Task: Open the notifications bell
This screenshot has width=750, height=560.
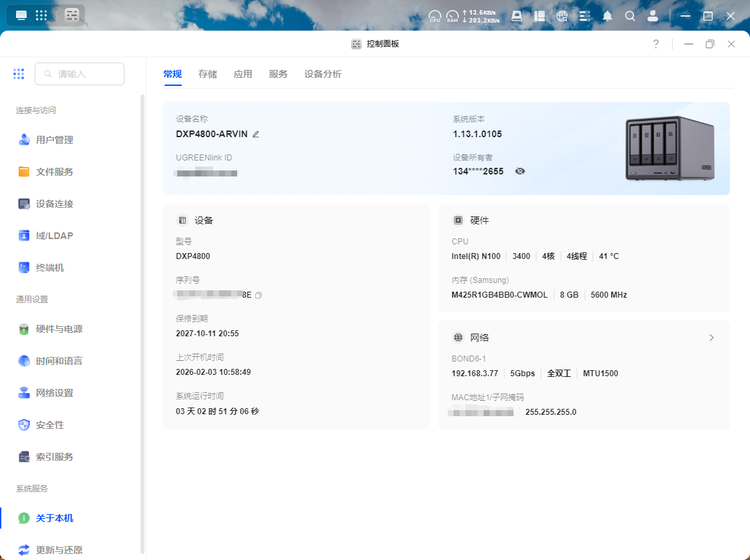Action: 607,16
